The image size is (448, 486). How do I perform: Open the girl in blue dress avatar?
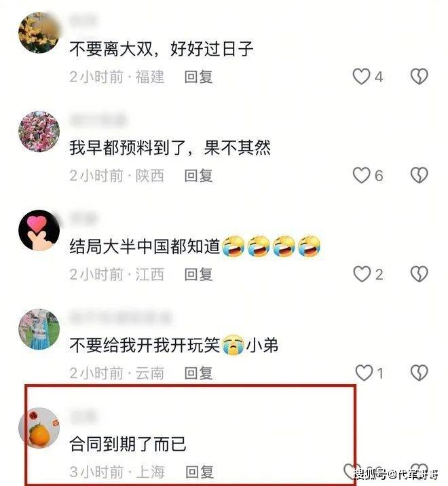[39, 329]
